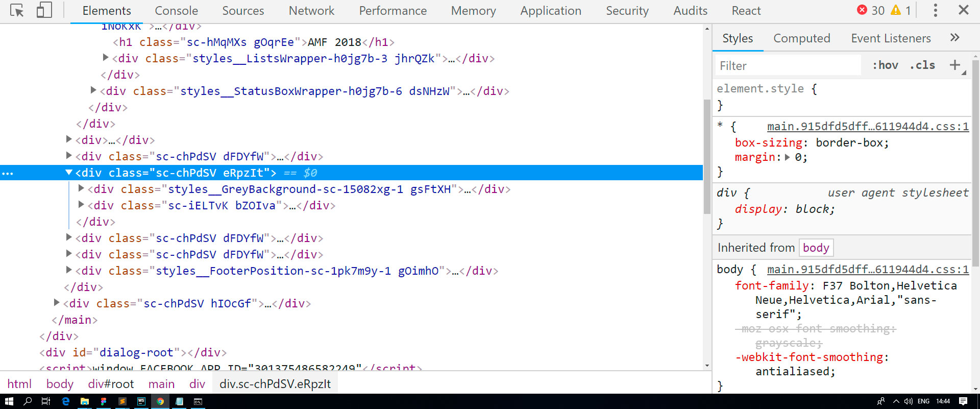Switch to WebStorm in the taskbar

point(141,401)
